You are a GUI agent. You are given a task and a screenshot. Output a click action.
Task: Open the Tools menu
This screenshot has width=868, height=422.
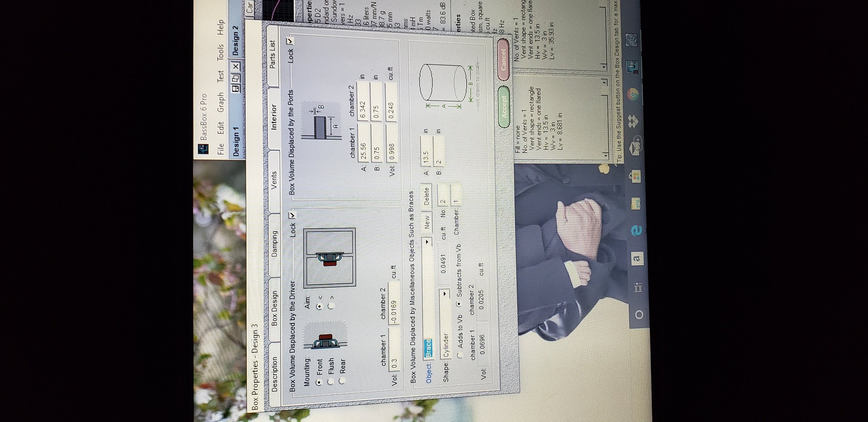220,52
